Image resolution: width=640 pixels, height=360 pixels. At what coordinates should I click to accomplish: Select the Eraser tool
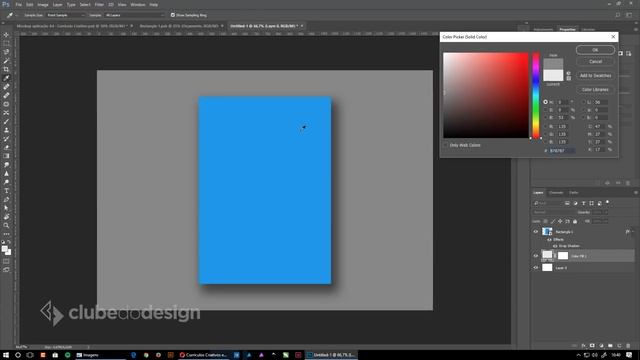coord(6,147)
